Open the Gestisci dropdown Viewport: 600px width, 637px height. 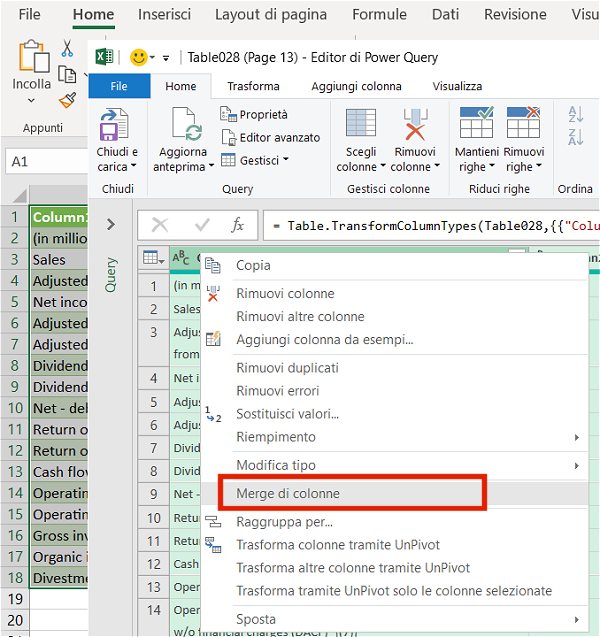[255, 160]
